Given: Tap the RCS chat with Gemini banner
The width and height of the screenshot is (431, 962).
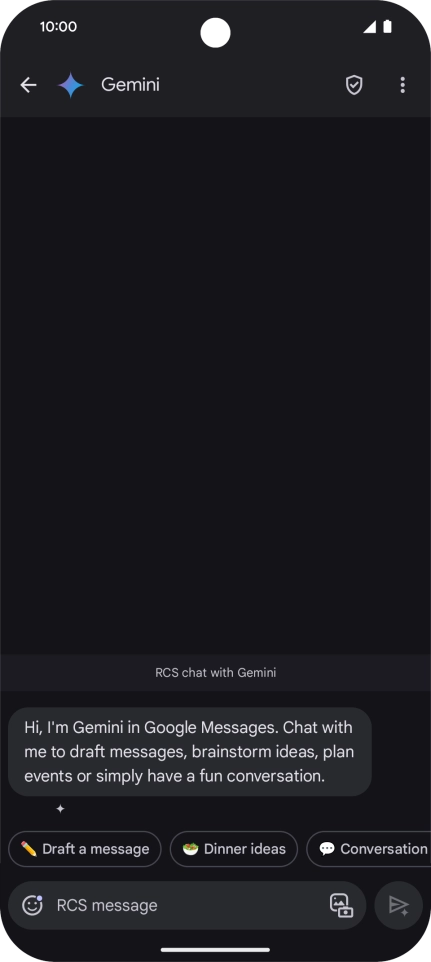Looking at the screenshot, I should point(215,672).
